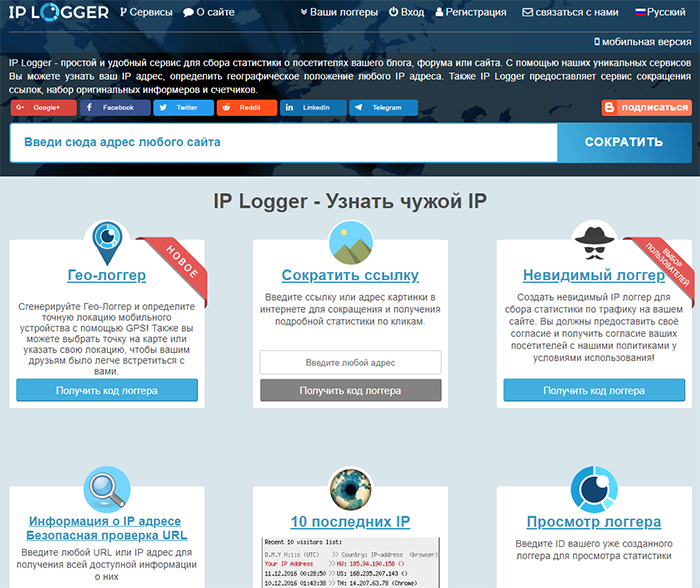Switch to мобильная версия
The height and width of the screenshot is (588, 700).
643,42
